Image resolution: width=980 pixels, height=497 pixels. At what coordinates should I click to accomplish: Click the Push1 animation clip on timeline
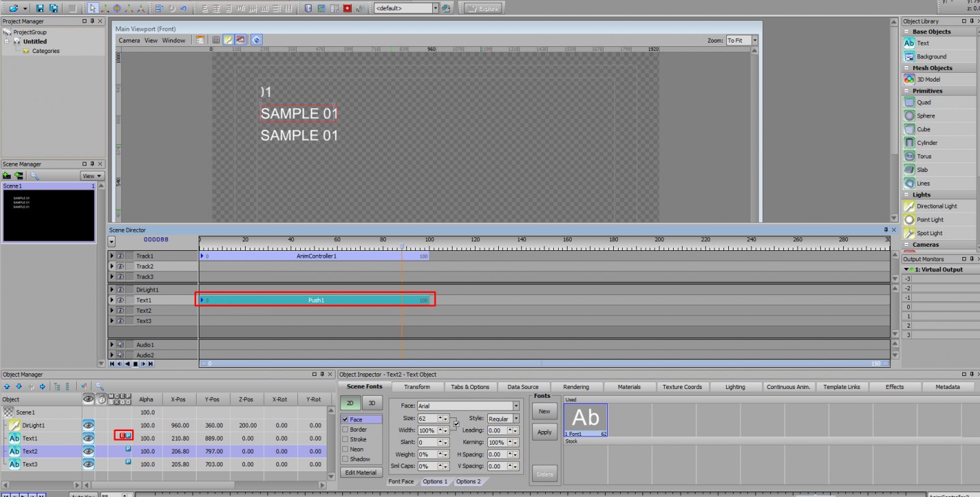pos(315,300)
